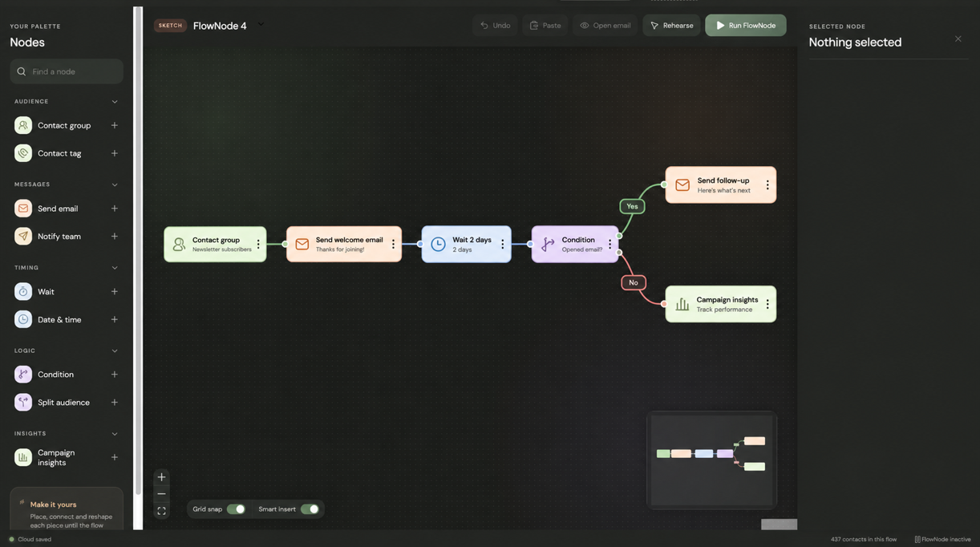
Task: Open Wait 2 days node options menu
Action: (x=503, y=245)
